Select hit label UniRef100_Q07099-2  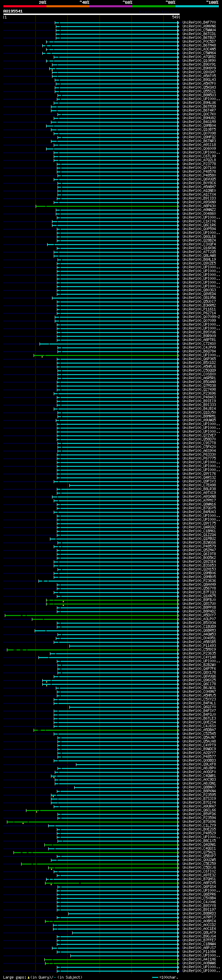coord(201,317)
